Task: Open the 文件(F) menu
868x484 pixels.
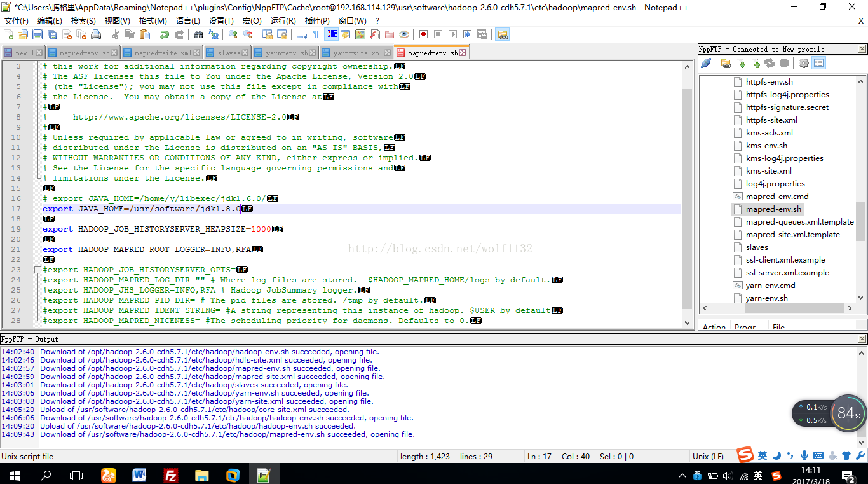Action: [x=17, y=20]
